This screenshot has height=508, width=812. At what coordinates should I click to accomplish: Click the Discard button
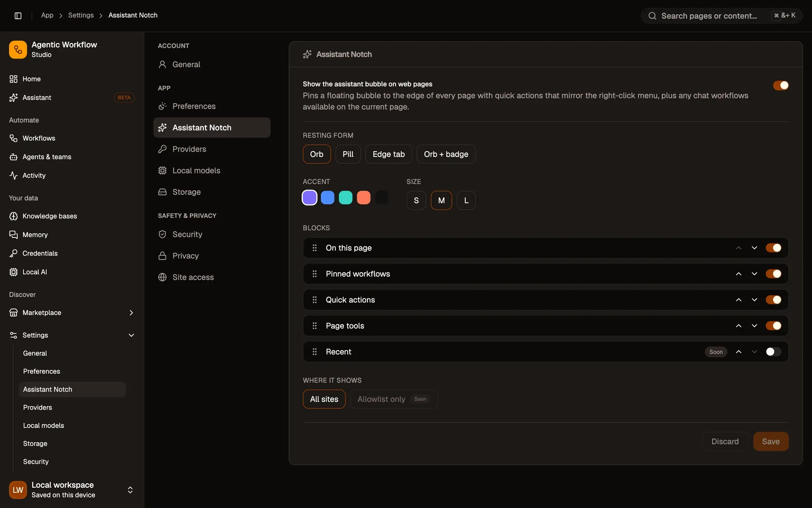pyautogui.click(x=725, y=442)
